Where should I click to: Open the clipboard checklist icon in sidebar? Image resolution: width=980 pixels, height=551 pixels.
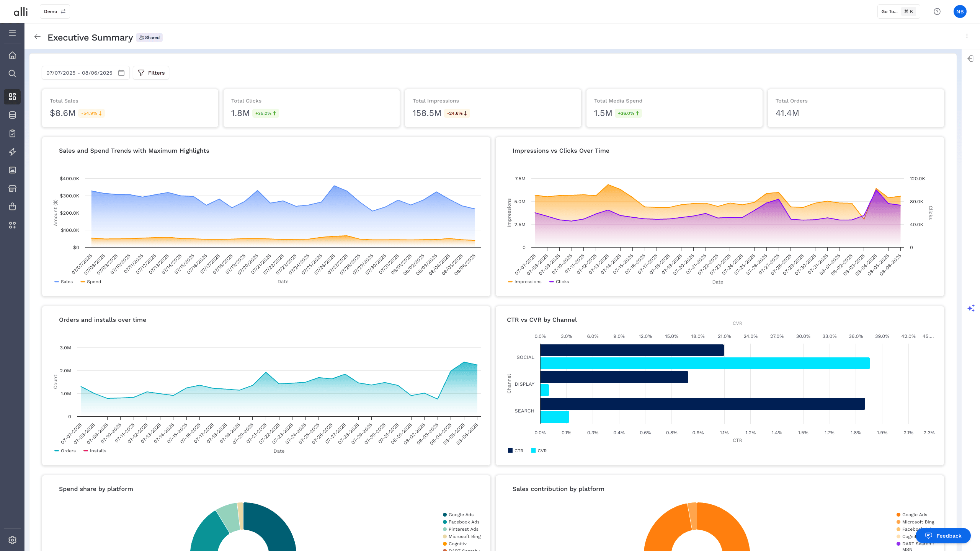[12, 133]
